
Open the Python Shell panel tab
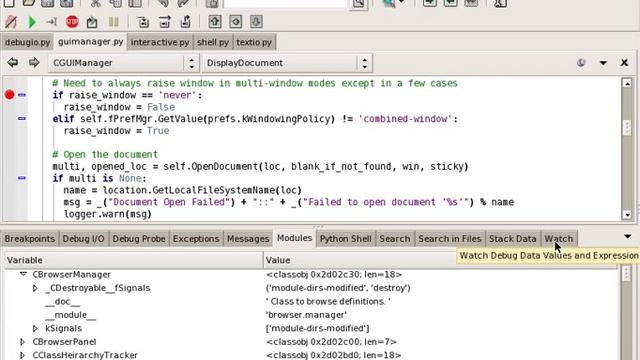pos(345,239)
